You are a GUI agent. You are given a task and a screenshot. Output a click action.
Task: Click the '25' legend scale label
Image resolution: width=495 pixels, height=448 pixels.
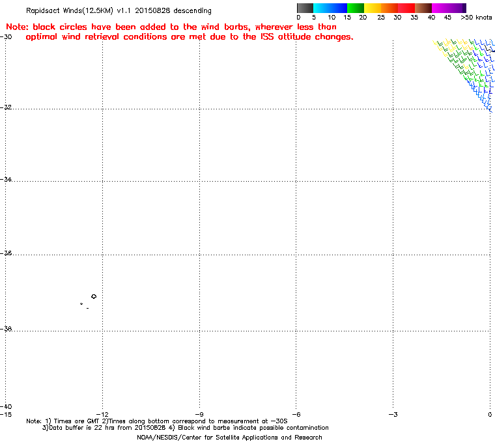coord(381,18)
